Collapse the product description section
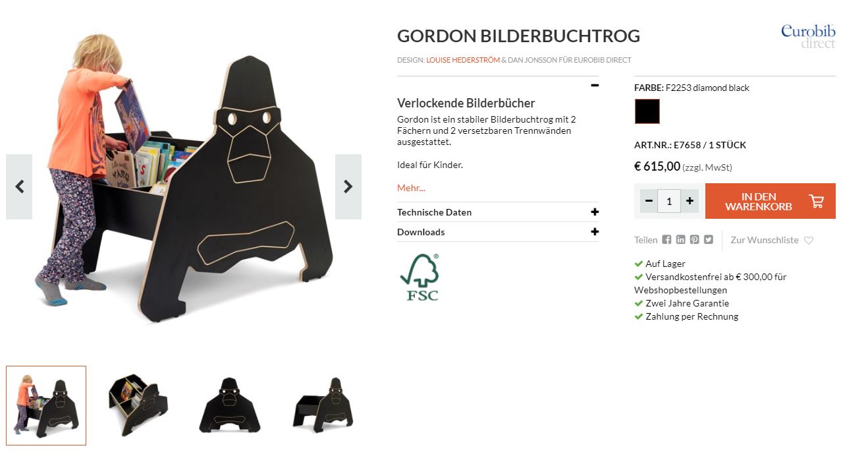868x462 pixels. point(595,85)
